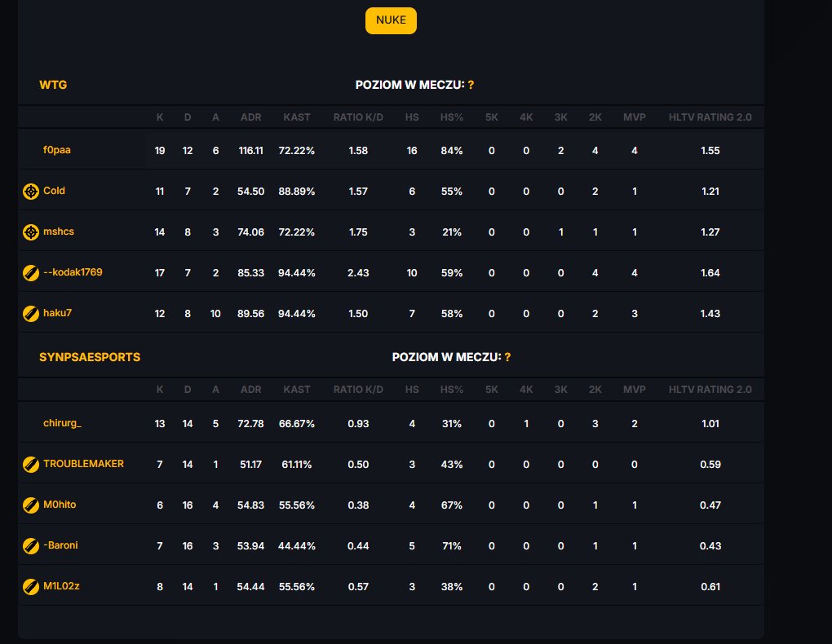The image size is (832, 644).
Task: Click MVP header in WTG table
Action: (634, 117)
